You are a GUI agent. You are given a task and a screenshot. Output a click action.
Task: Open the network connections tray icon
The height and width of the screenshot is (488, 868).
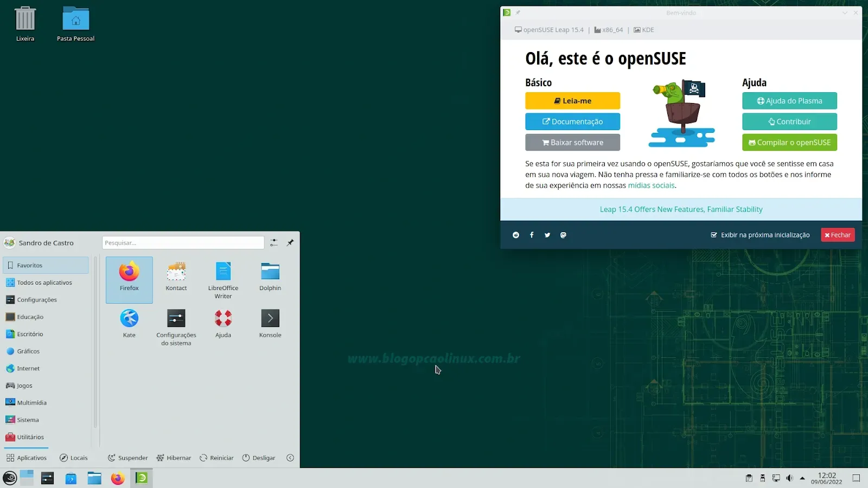[x=776, y=478]
